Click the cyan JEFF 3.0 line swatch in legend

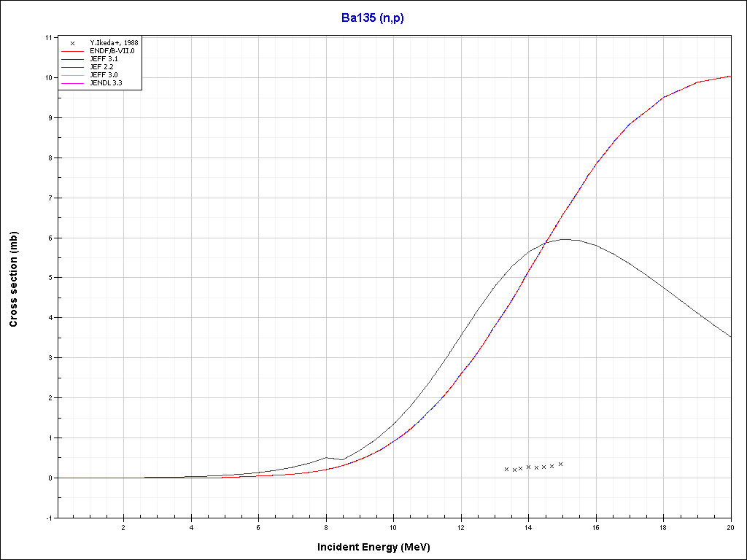73,75
